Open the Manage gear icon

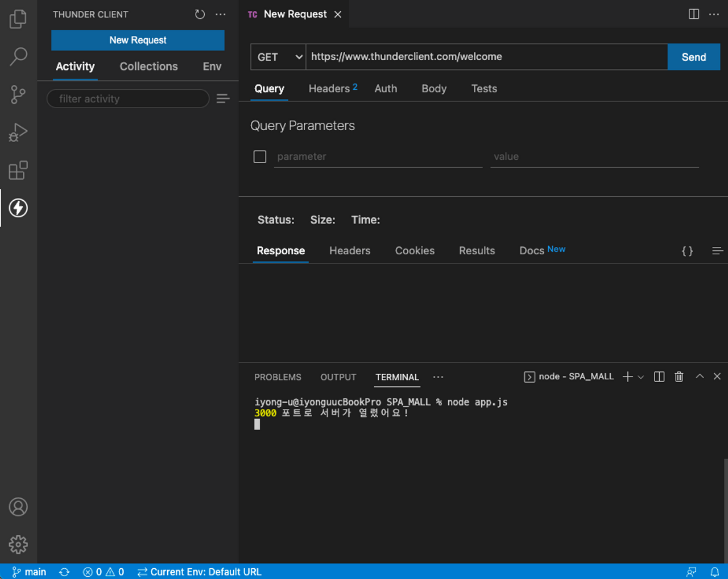coord(18,544)
